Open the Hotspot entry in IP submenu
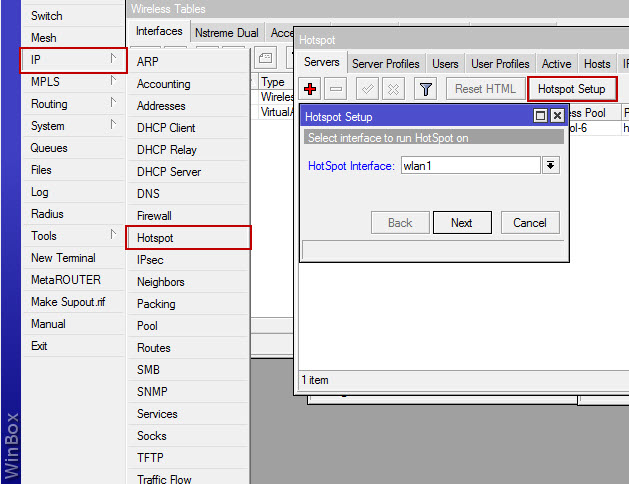The image size is (629, 484). pyautogui.click(x=188, y=238)
